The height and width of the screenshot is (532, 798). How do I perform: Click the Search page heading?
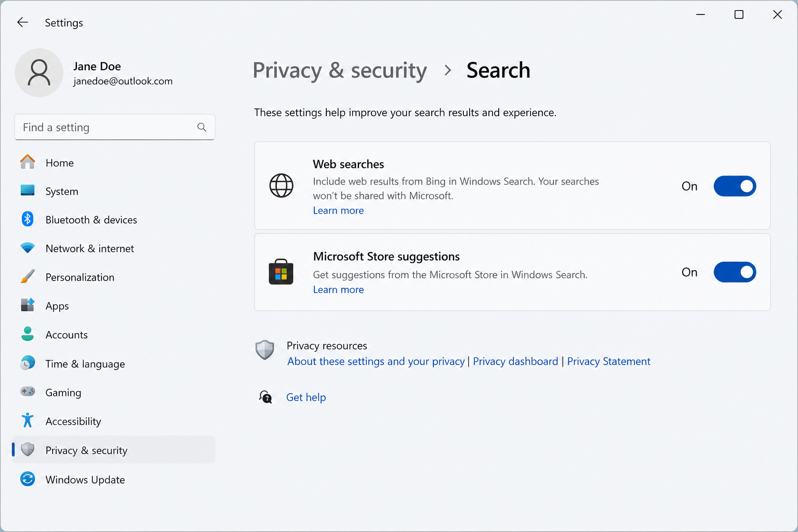(x=498, y=70)
